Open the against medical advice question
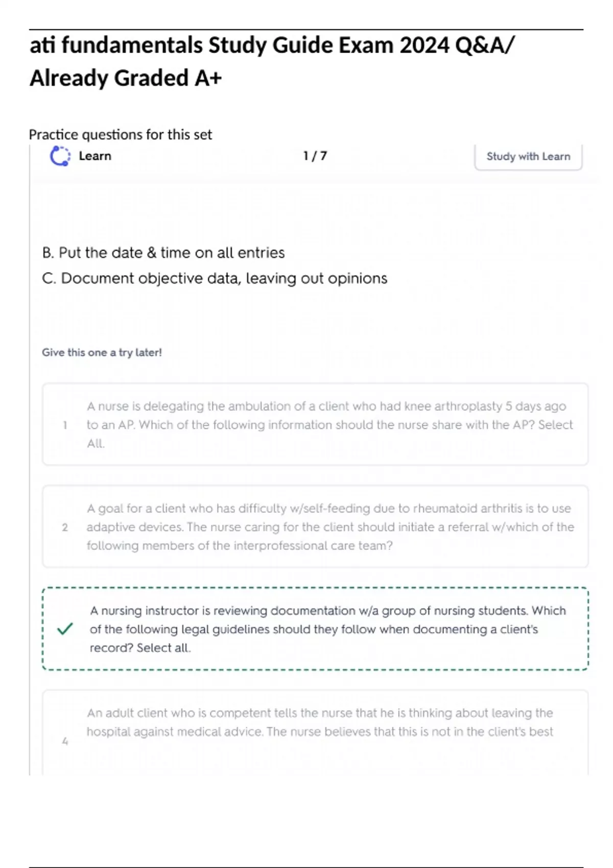 click(319, 722)
